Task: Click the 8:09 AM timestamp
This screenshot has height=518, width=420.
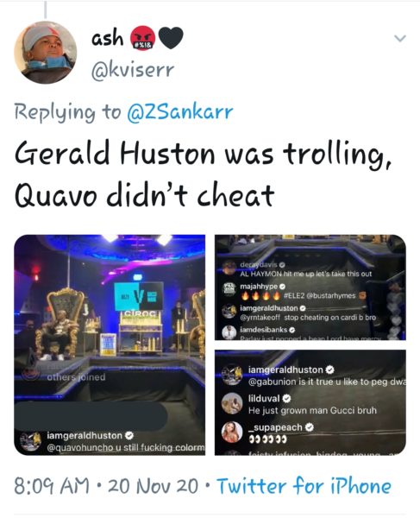Action: click(52, 486)
